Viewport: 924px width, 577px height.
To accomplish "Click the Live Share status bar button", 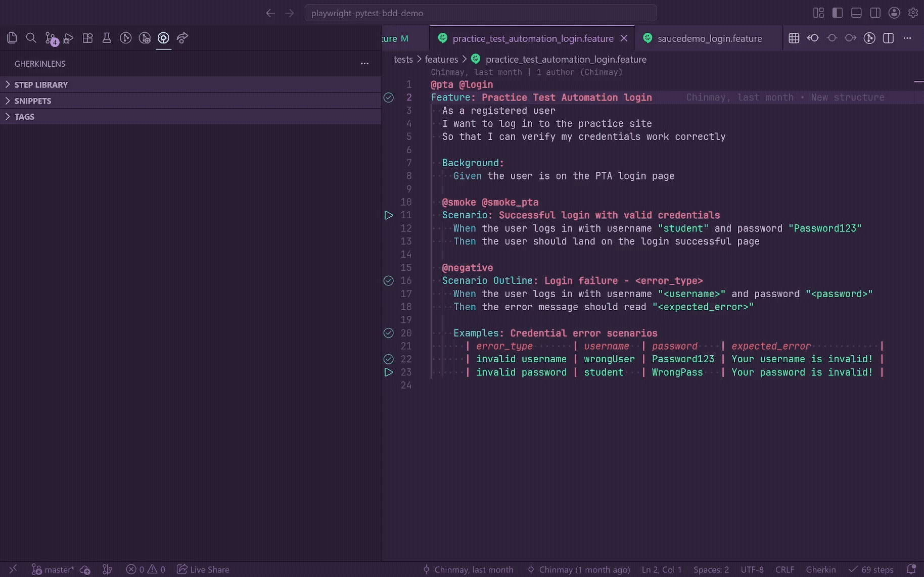I will click(203, 569).
